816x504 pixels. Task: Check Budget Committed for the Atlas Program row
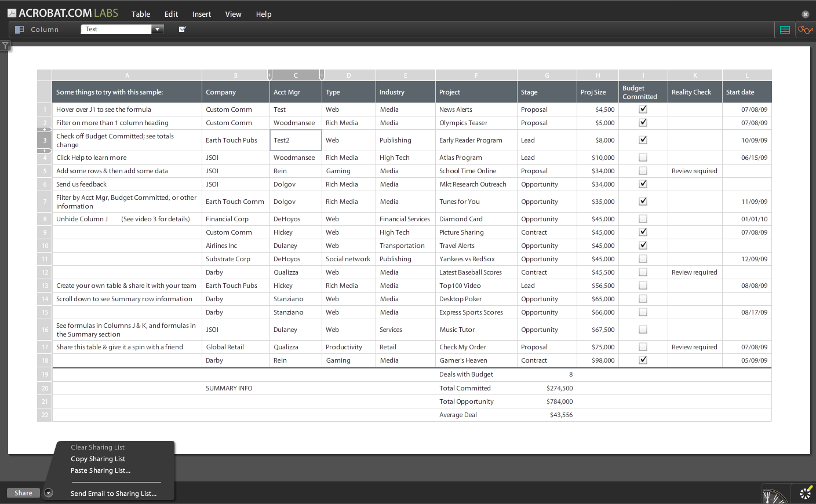[643, 157]
